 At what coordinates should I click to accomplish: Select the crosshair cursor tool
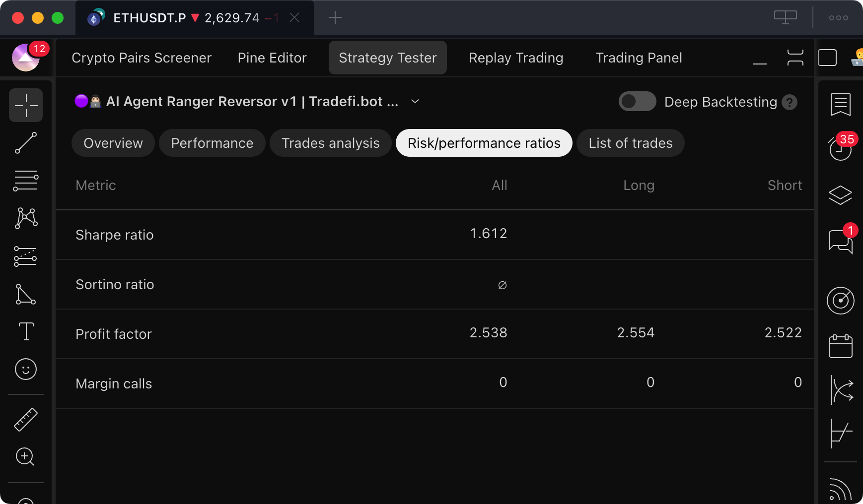(x=26, y=105)
